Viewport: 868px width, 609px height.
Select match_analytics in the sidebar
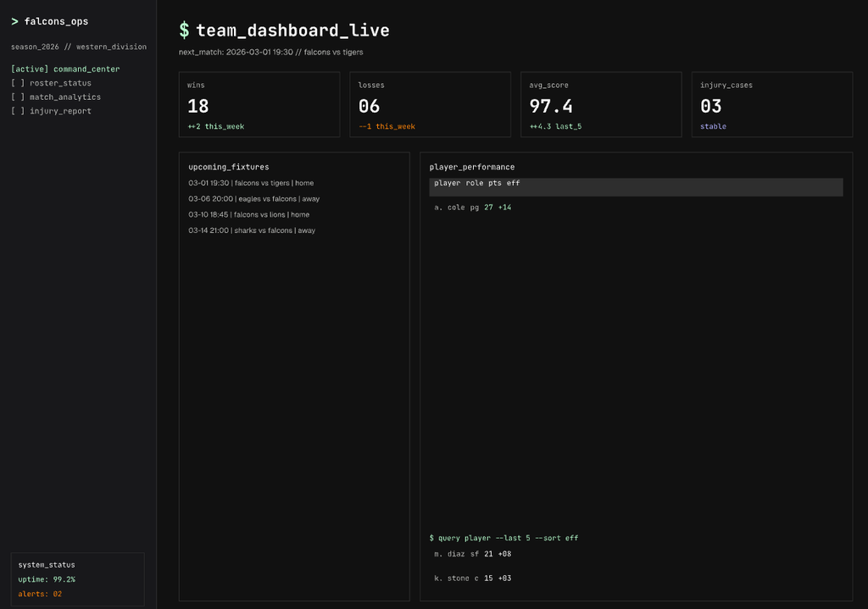tap(65, 97)
